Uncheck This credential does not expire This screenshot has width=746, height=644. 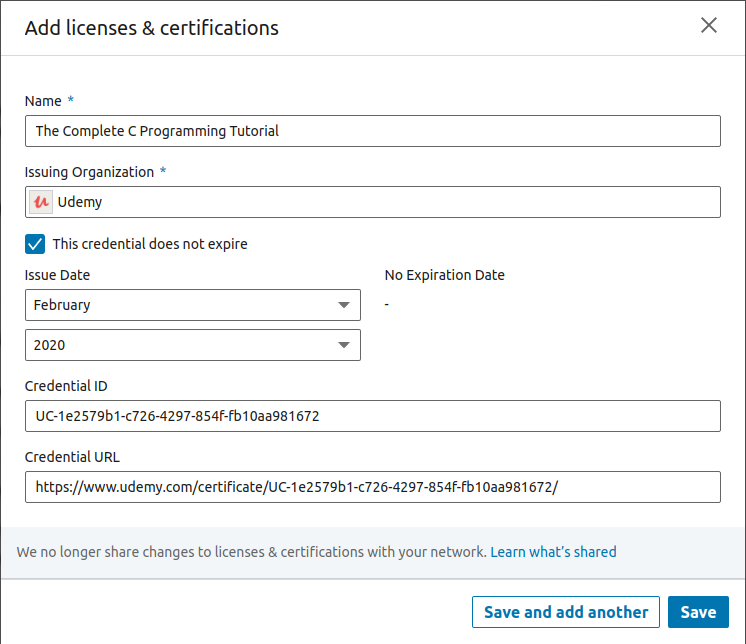point(35,244)
